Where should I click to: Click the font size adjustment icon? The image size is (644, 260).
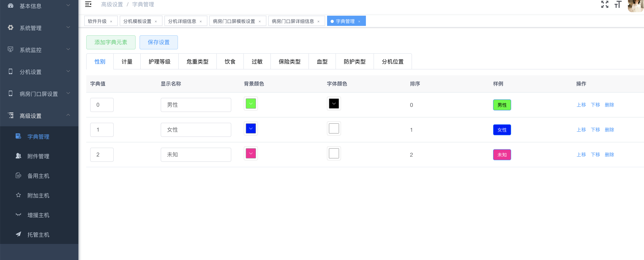point(618,4)
